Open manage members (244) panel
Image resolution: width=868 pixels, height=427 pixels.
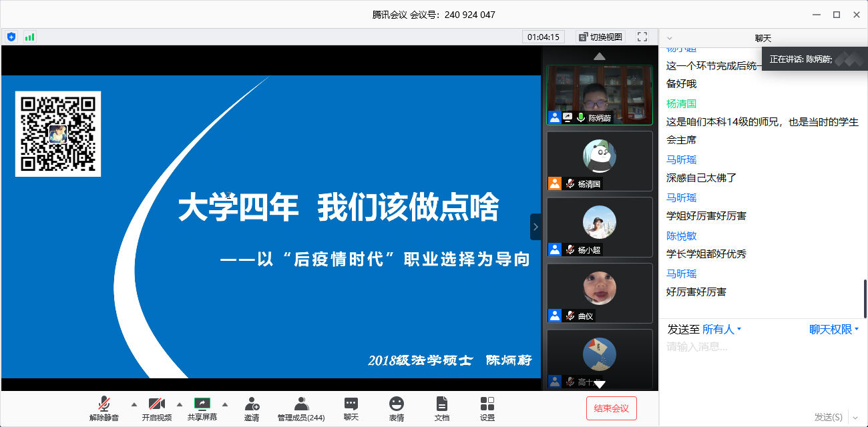[x=301, y=408]
